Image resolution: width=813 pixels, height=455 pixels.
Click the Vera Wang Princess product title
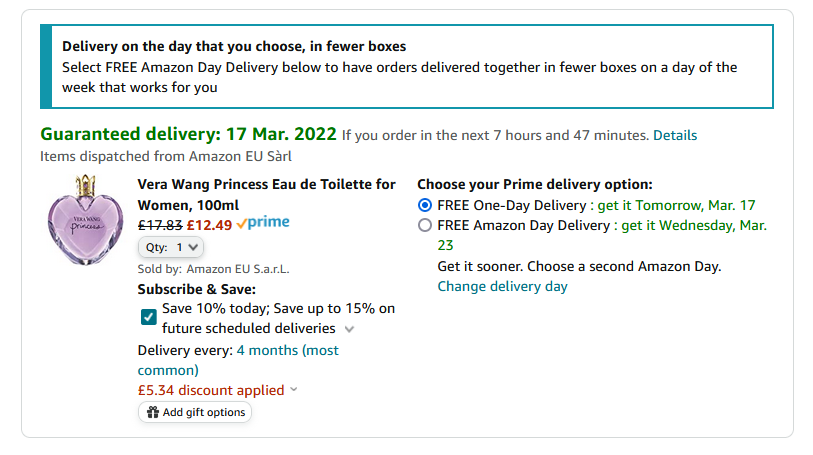click(267, 194)
